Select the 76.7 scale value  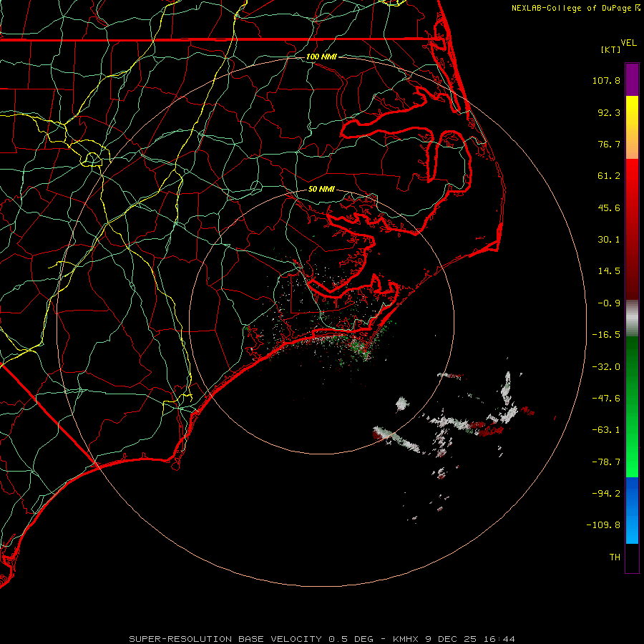(609, 144)
